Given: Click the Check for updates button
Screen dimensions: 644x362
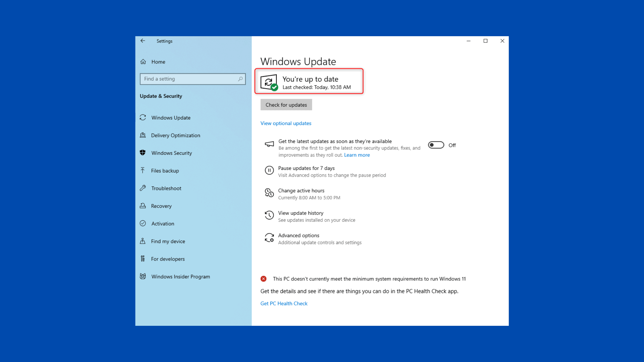Looking at the screenshot, I should (286, 105).
